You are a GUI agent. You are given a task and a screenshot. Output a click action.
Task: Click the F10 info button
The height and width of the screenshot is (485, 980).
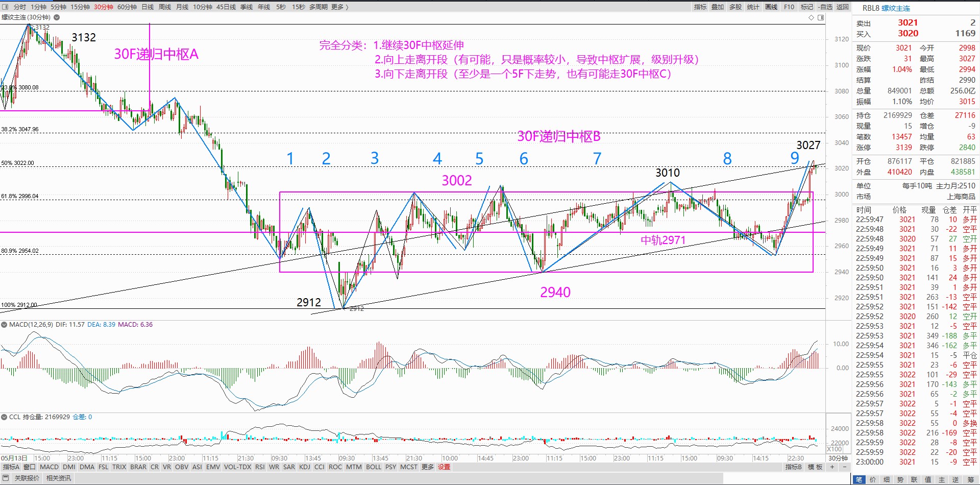(x=789, y=7)
